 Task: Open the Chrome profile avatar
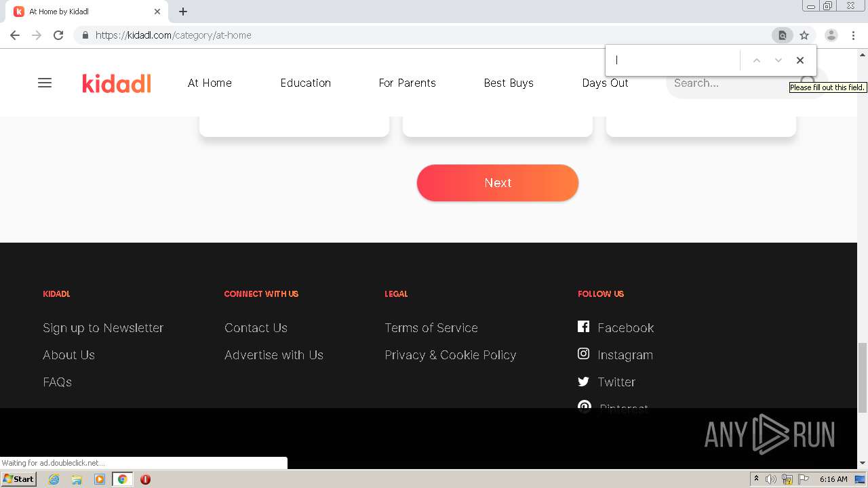click(831, 35)
